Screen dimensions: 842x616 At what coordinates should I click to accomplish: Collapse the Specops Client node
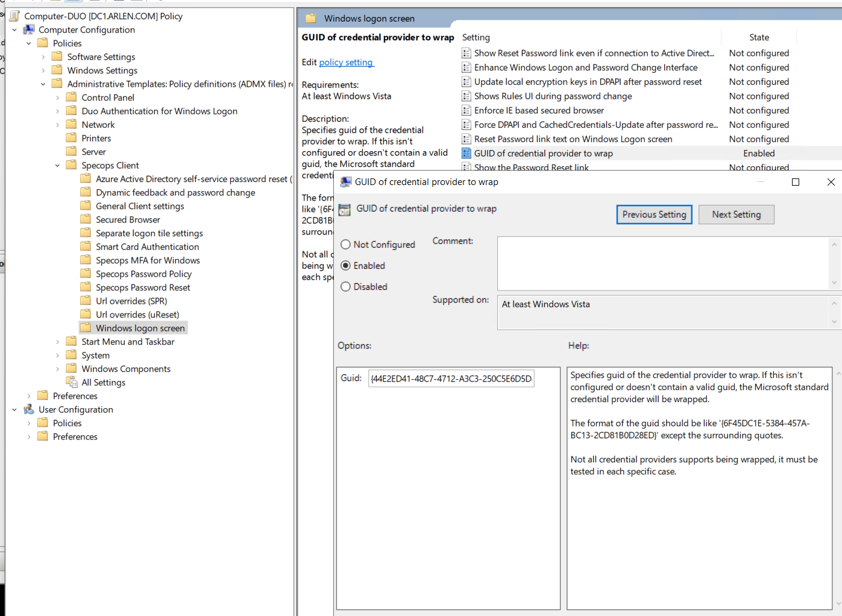tap(58, 165)
